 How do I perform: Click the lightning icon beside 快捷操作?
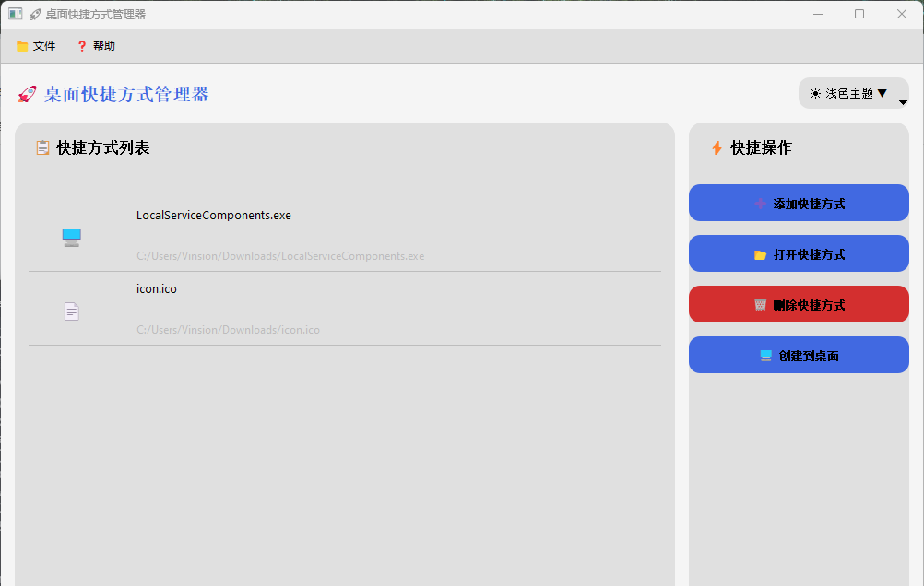click(717, 147)
